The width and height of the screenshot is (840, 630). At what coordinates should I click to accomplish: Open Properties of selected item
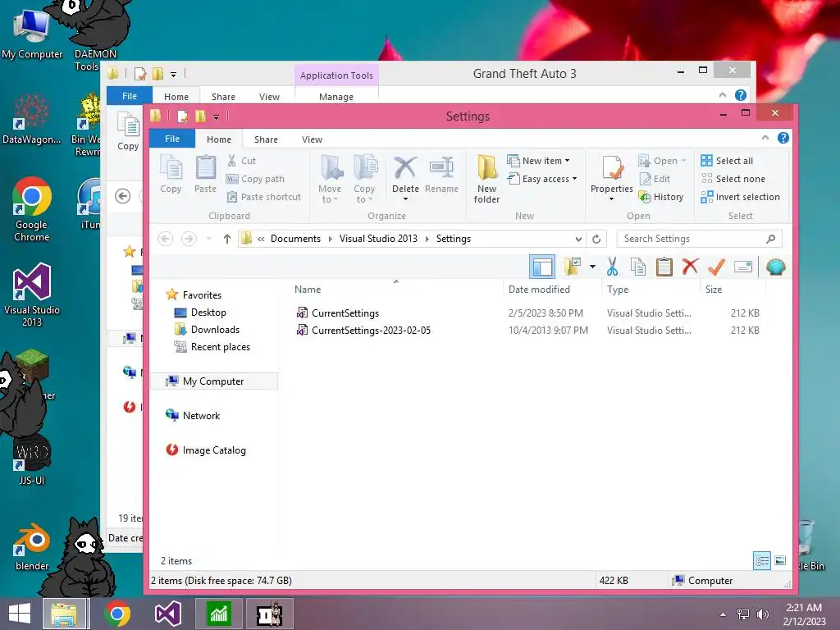[x=611, y=178]
